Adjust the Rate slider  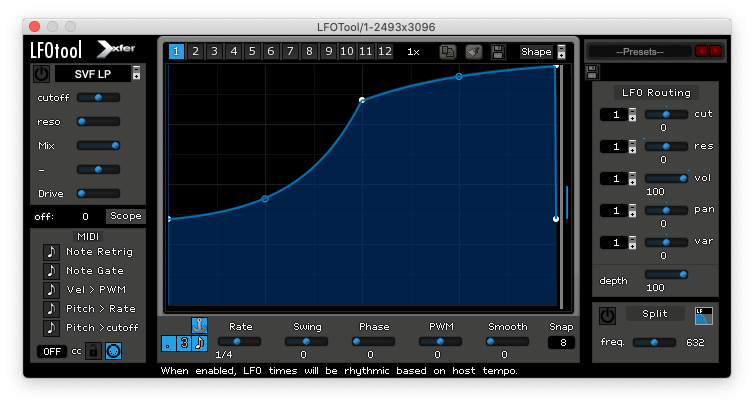(x=239, y=342)
